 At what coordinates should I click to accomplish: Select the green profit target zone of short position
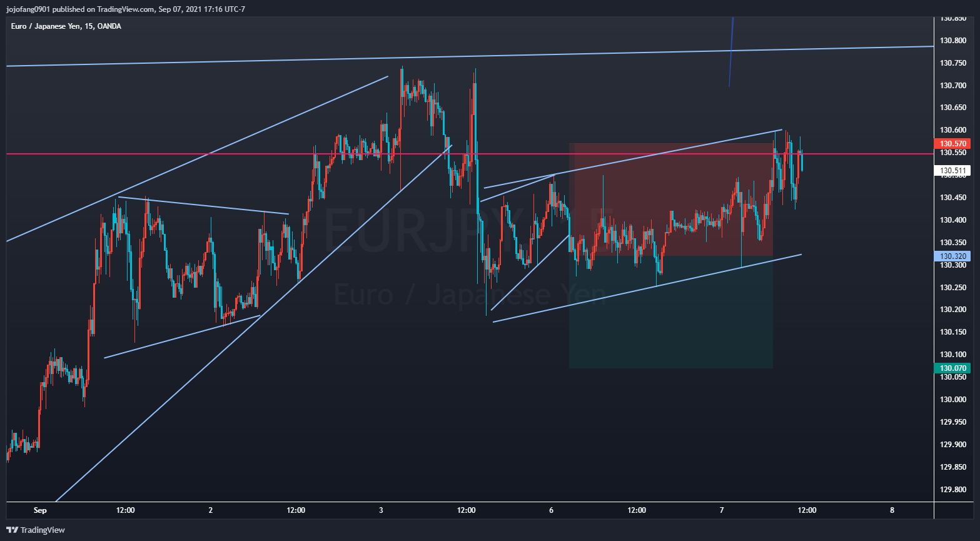point(671,311)
